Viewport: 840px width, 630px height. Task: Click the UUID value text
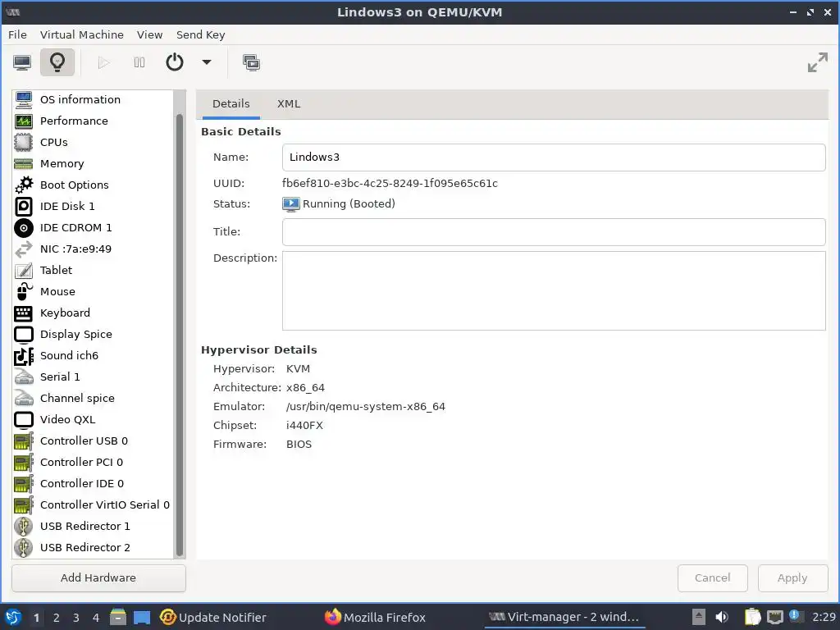coord(390,183)
